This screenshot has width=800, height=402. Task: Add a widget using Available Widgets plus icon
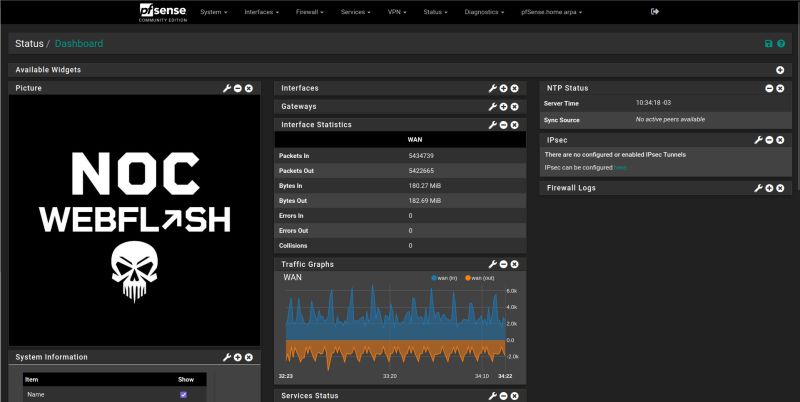pyautogui.click(x=780, y=70)
